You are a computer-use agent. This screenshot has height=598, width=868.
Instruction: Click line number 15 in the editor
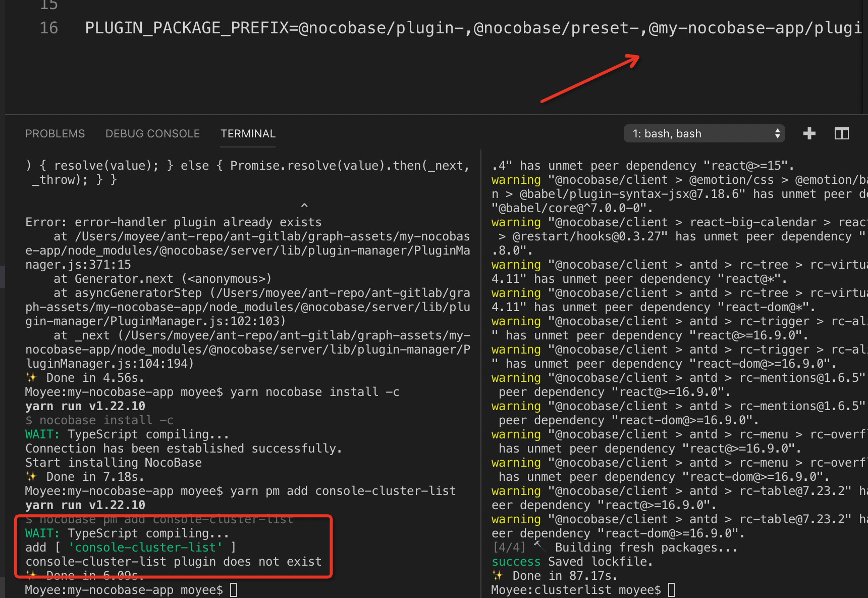(x=48, y=6)
